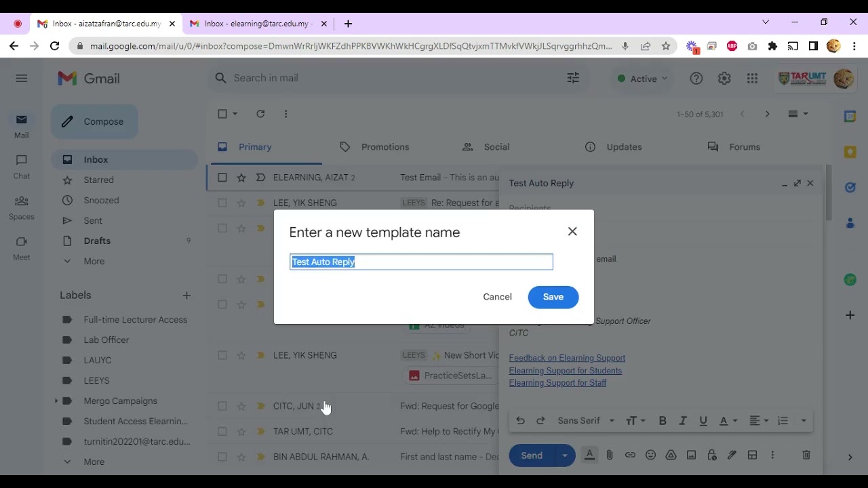Viewport: 868px width, 488px height.
Task: Open the Align dropdown in compose
Action: pos(759,421)
